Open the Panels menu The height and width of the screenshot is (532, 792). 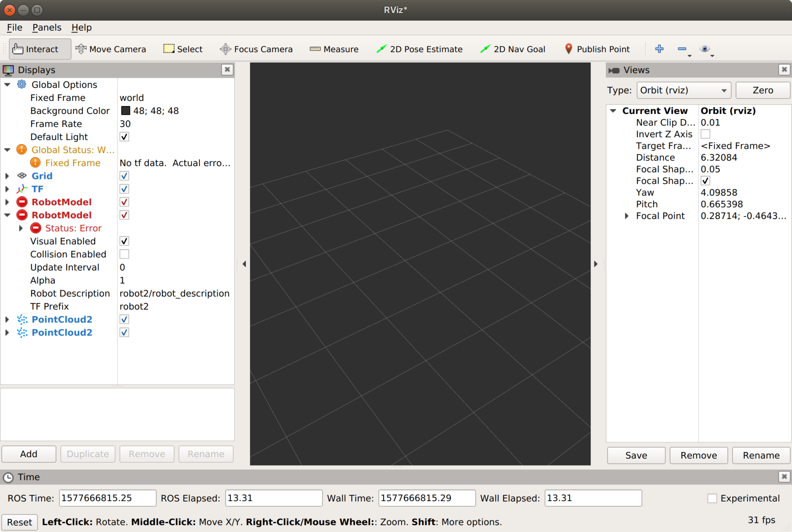click(47, 28)
